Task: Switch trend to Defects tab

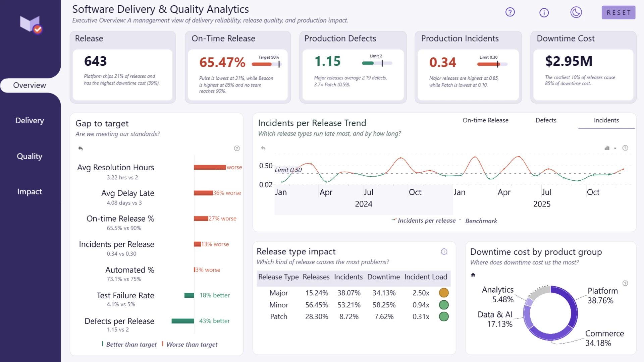Action: pos(546,120)
